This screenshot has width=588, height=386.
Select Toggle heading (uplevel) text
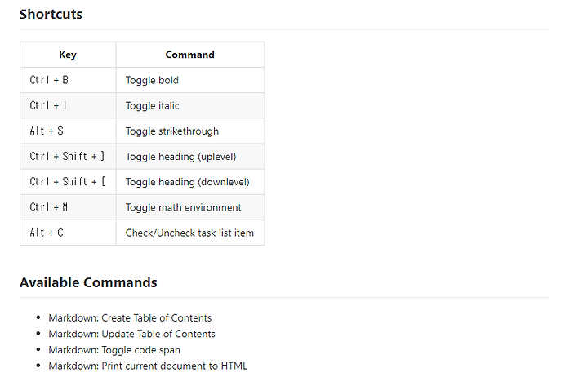(x=180, y=157)
